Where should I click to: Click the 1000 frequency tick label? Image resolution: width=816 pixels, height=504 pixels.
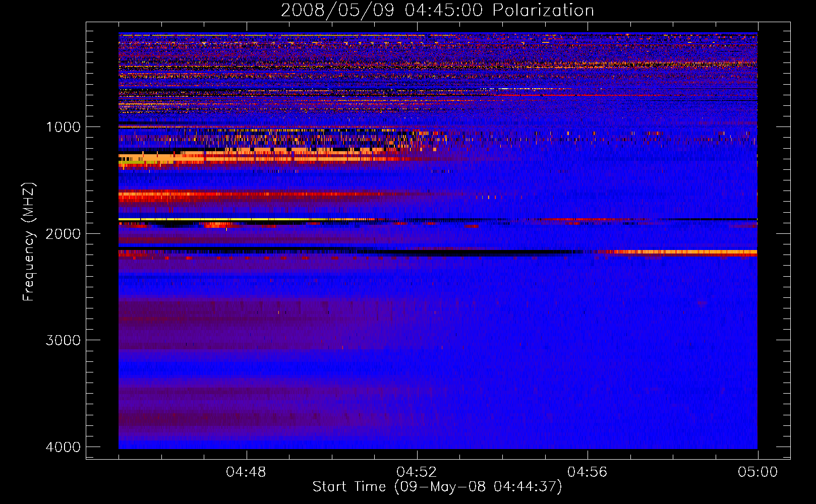click(x=63, y=127)
